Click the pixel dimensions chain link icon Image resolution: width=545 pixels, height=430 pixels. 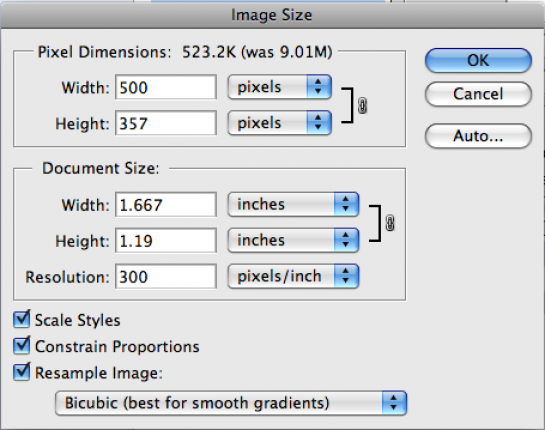click(x=362, y=105)
